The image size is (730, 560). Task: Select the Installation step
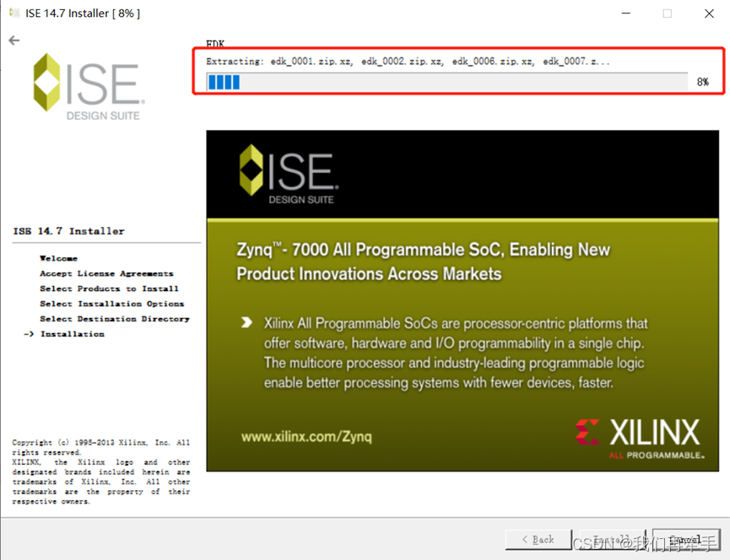(73, 334)
